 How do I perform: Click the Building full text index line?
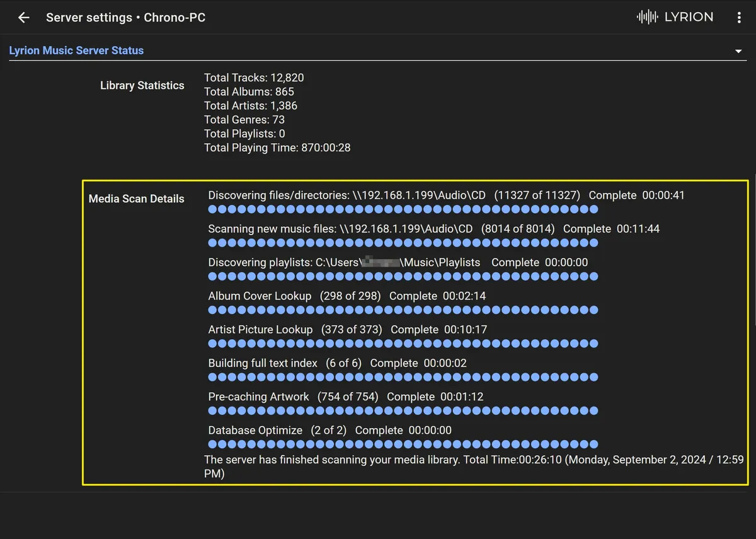[338, 363]
